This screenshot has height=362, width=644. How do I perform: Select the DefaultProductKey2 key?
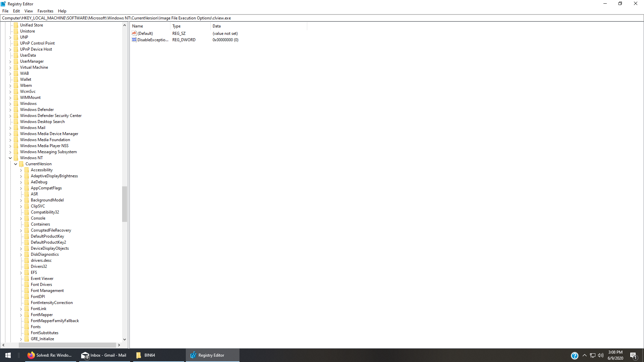[x=48, y=242]
